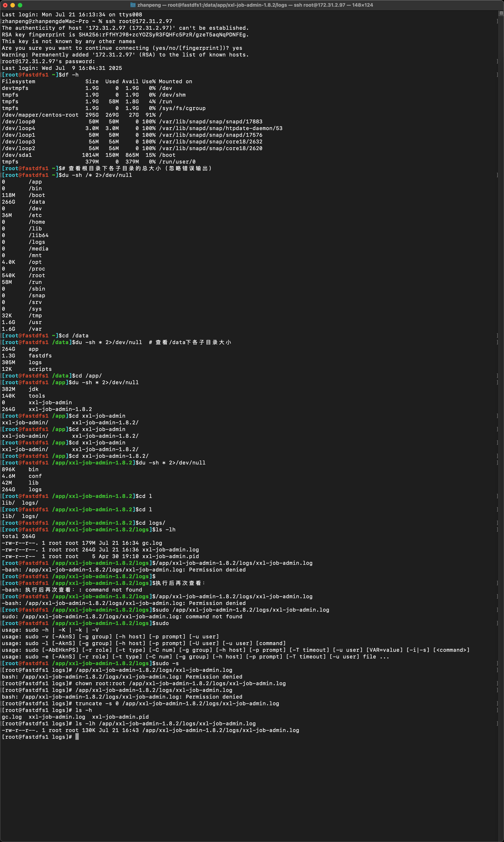The image size is (504, 842).
Task: Click the folder proxy icon in title bar
Action: 133,5
